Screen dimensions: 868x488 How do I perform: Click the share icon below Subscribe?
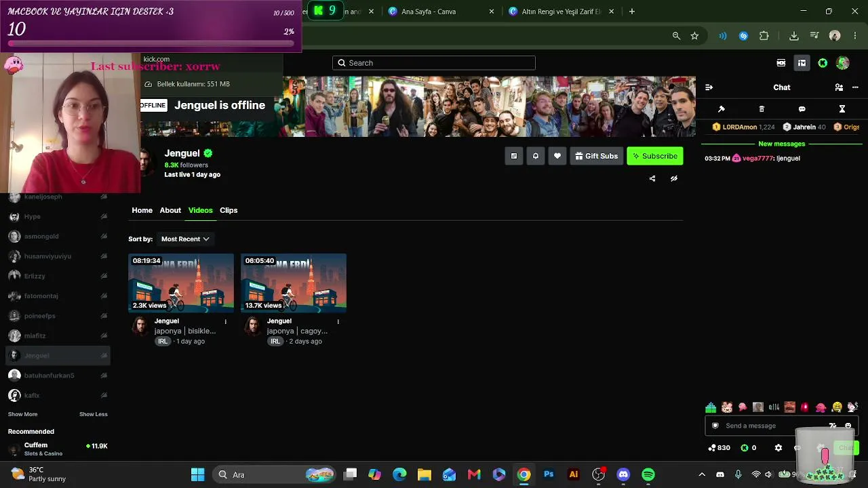coord(652,179)
